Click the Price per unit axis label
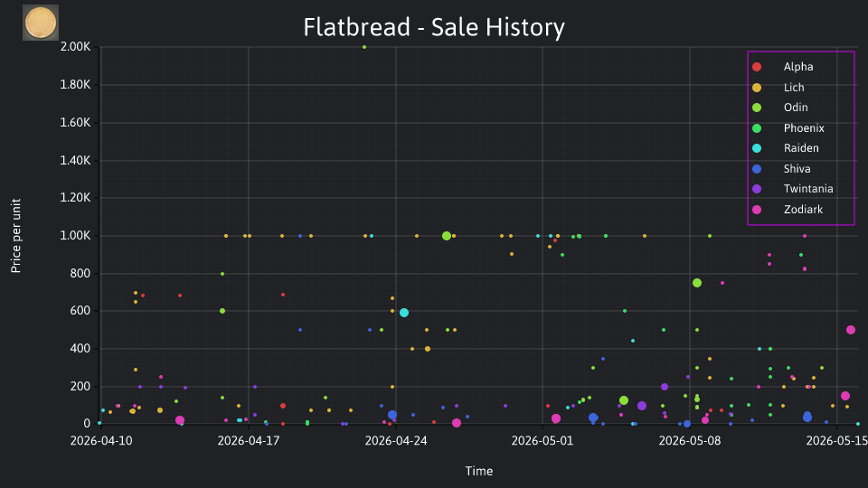 pyautogui.click(x=16, y=236)
